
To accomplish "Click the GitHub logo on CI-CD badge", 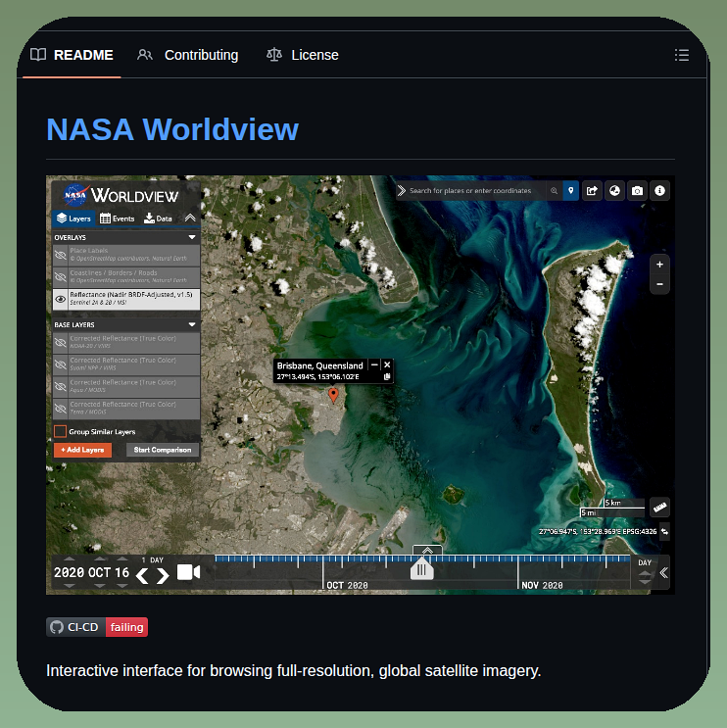I will (57, 627).
